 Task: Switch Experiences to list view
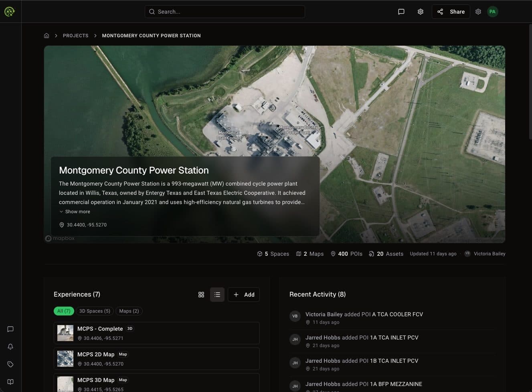217,295
